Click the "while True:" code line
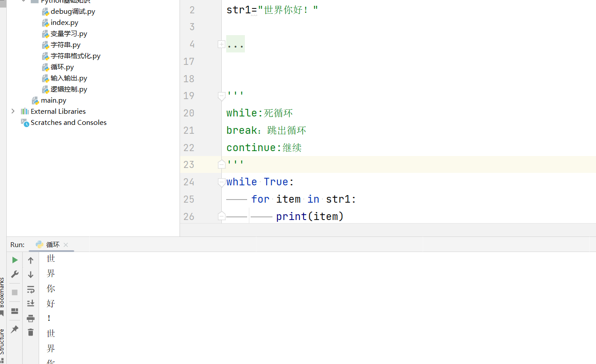 pos(260,182)
